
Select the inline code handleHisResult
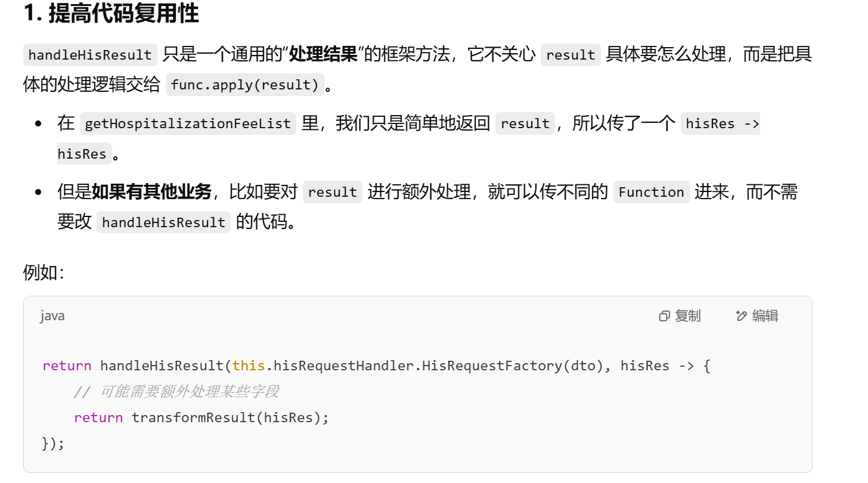90,55
